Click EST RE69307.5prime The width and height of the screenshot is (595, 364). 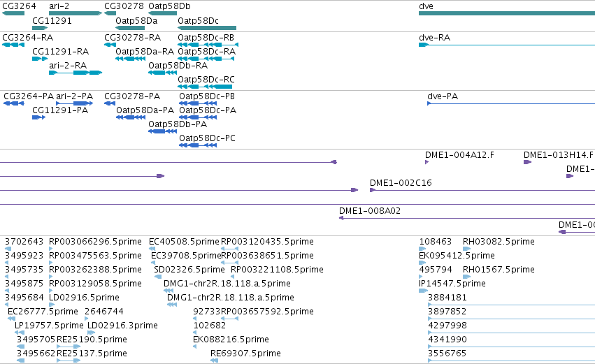[x=245, y=354]
